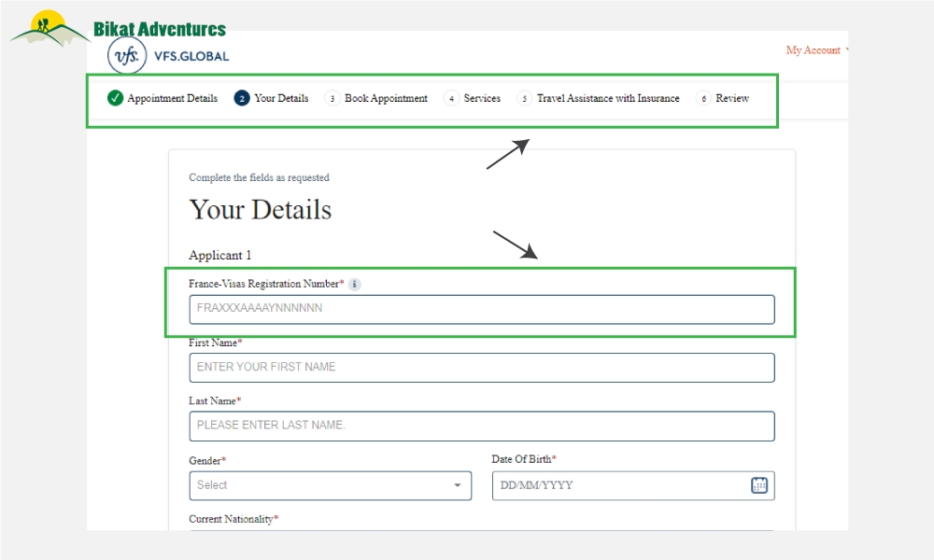
Task: Click the step 3 number circle
Action: point(332,98)
